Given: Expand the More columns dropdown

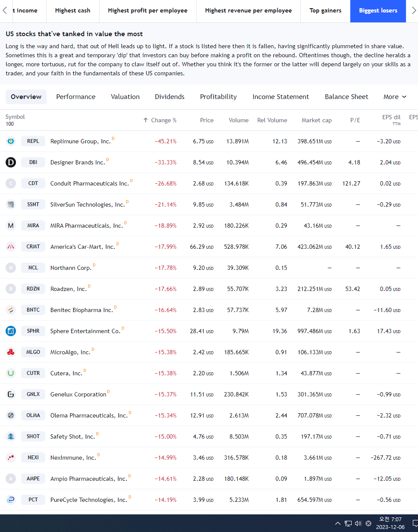Looking at the screenshot, I should coord(395,97).
